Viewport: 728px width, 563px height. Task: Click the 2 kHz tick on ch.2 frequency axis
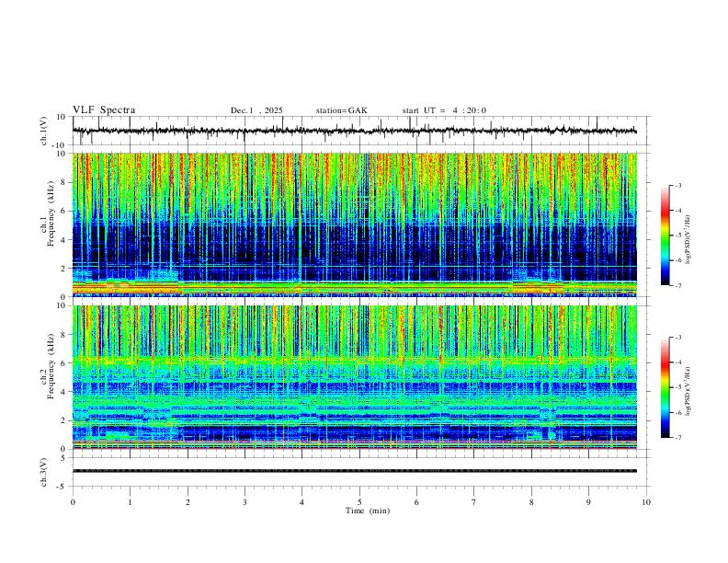tap(63, 420)
